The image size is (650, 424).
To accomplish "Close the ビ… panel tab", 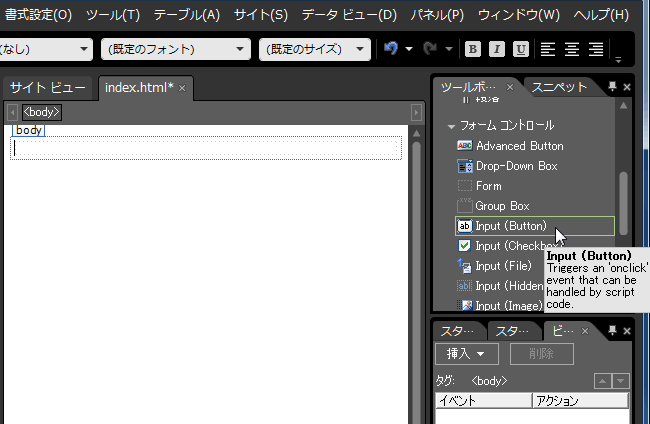I will point(585,331).
